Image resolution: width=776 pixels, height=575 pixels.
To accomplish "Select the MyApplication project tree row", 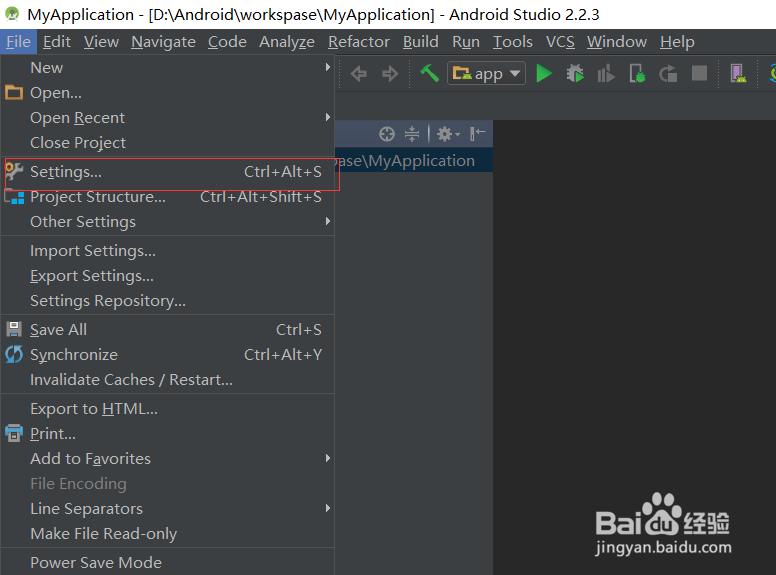I will [x=414, y=160].
